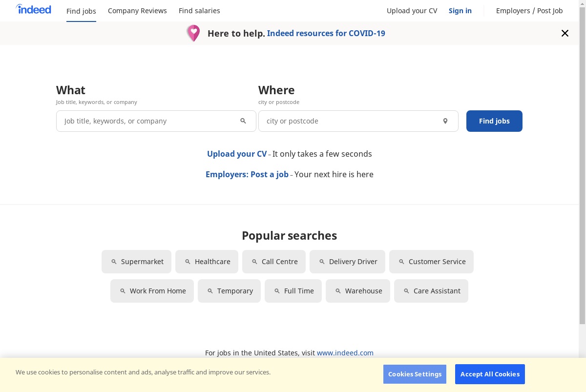The image size is (586, 392).
Task: Select the Delivery Driver popular search
Action: click(x=347, y=262)
